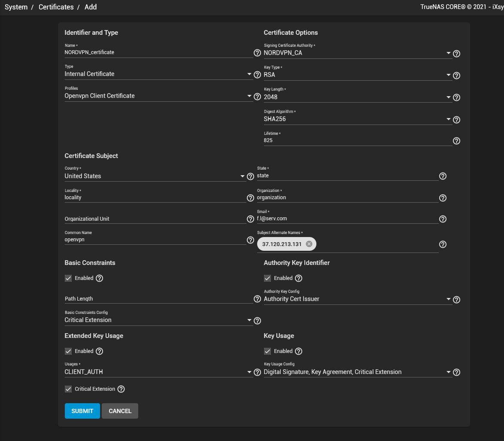Show help for Email field

[443, 219]
